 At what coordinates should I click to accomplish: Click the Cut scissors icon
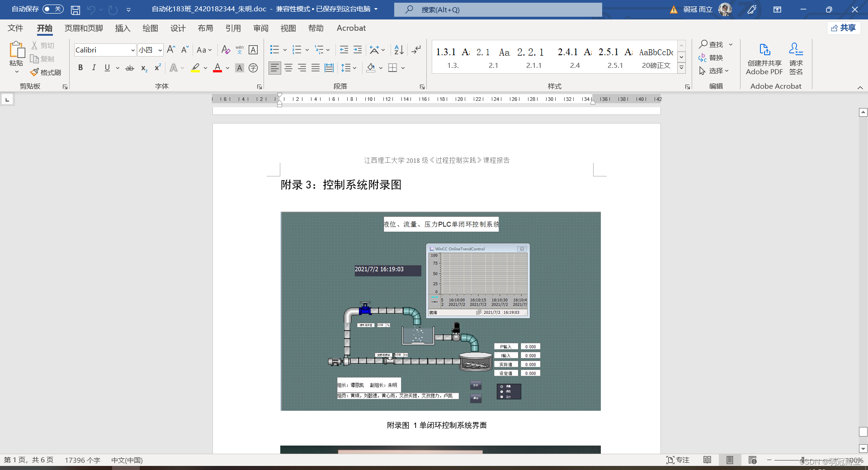point(34,45)
